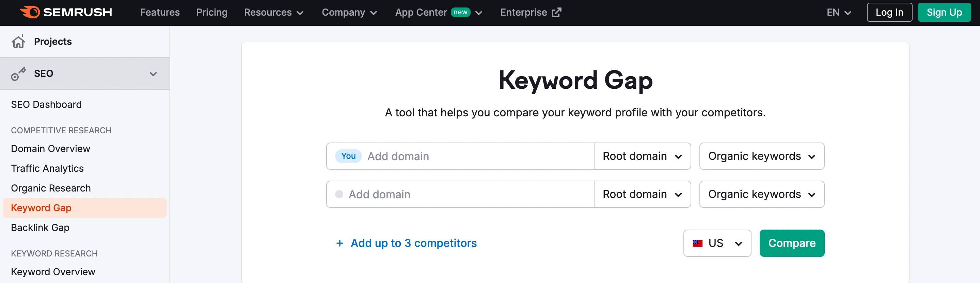
Task: Open the US country database dropdown
Action: tap(717, 243)
